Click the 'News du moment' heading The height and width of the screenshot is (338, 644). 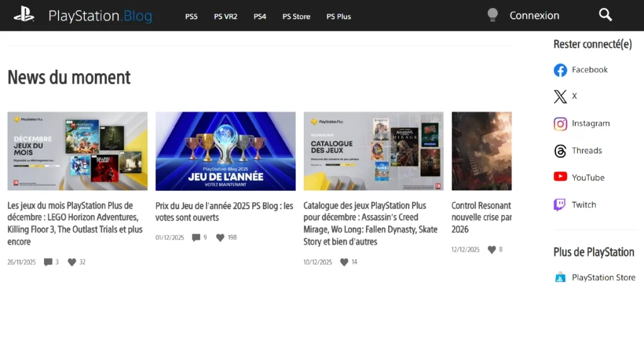coord(69,77)
